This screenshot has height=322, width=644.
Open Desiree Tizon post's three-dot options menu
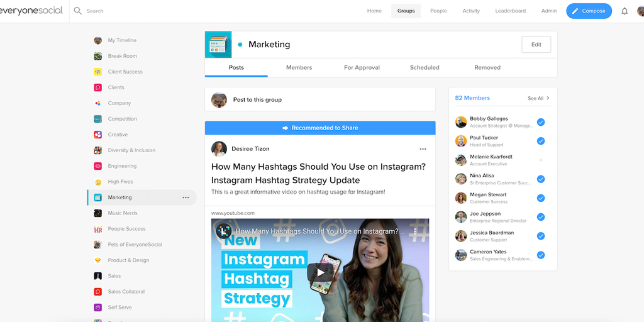click(423, 149)
